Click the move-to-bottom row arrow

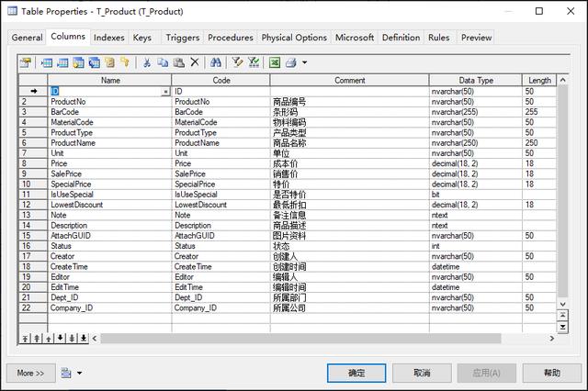(84, 338)
